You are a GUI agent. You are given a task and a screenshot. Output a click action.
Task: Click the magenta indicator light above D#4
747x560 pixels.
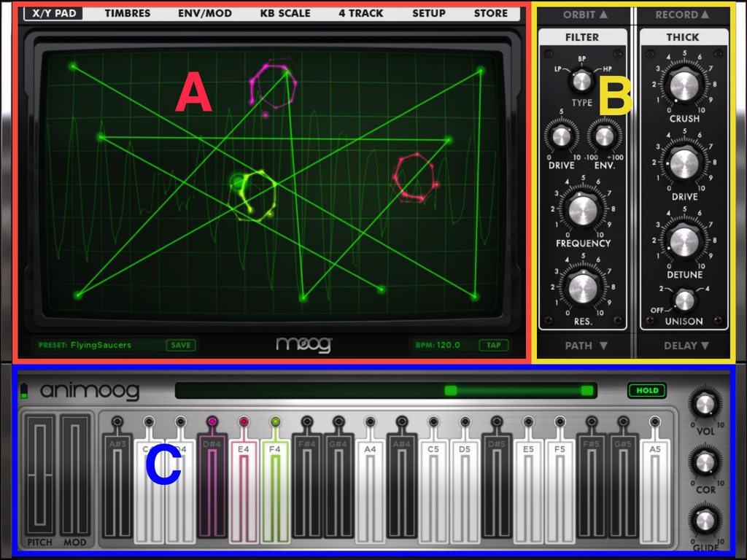pyautogui.click(x=212, y=421)
